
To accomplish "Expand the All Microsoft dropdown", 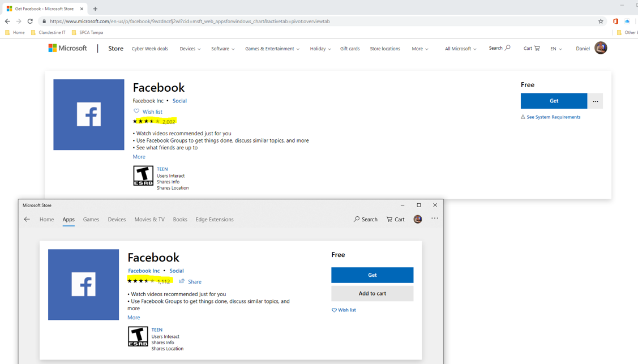I will pyautogui.click(x=461, y=48).
